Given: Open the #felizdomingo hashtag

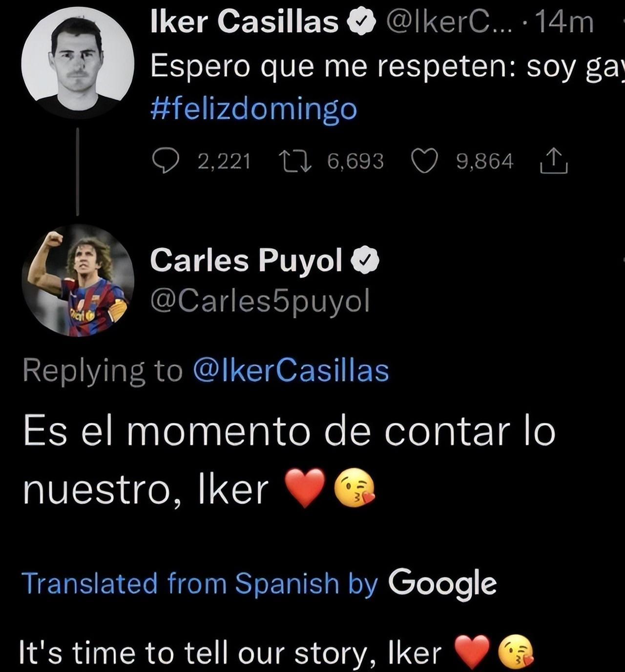Looking at the screenshot, I should pyautogui.click(x=253, y=108).
